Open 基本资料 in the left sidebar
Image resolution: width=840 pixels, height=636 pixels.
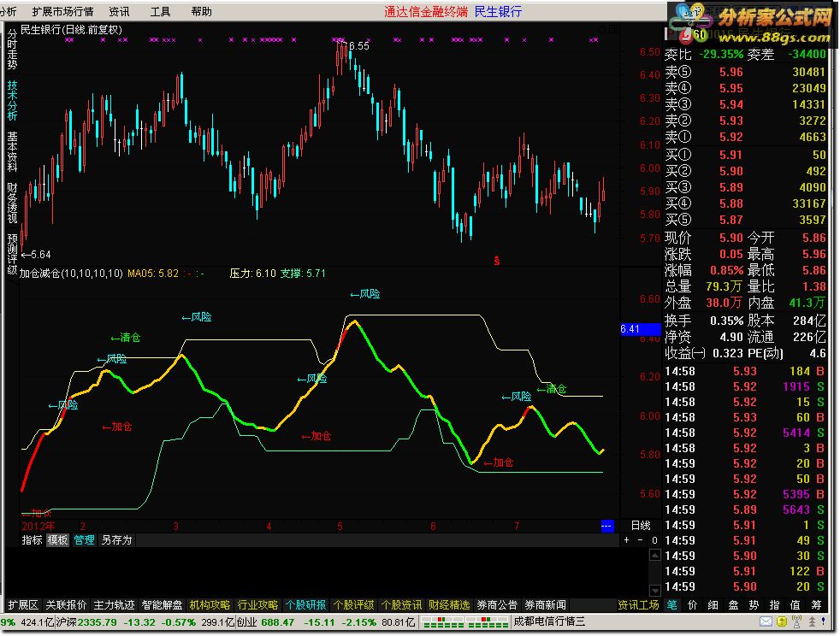point(12,152)
